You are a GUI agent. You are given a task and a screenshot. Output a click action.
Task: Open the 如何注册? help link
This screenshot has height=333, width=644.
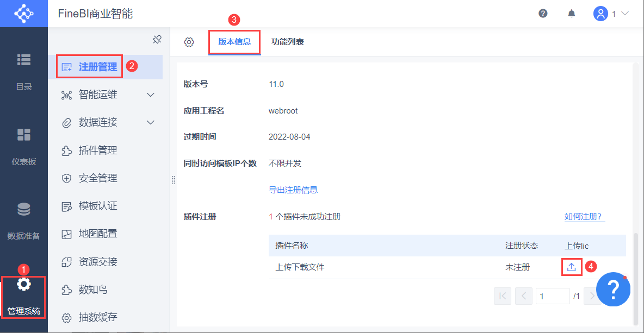click(x=585, y=217)
